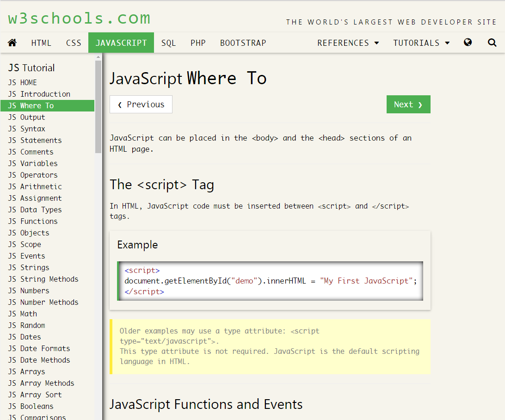Open the PHP section
The image size is (505, 420).
[198, 43]
